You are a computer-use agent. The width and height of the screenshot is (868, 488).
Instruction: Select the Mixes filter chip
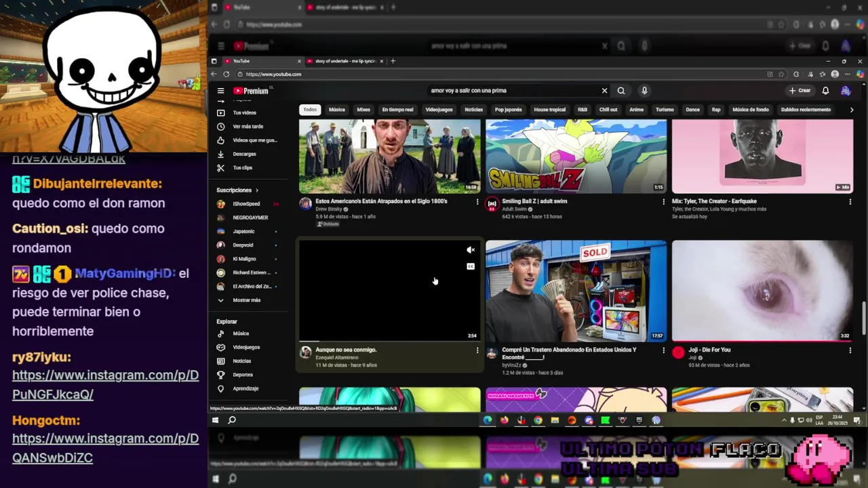click(363, 110)
